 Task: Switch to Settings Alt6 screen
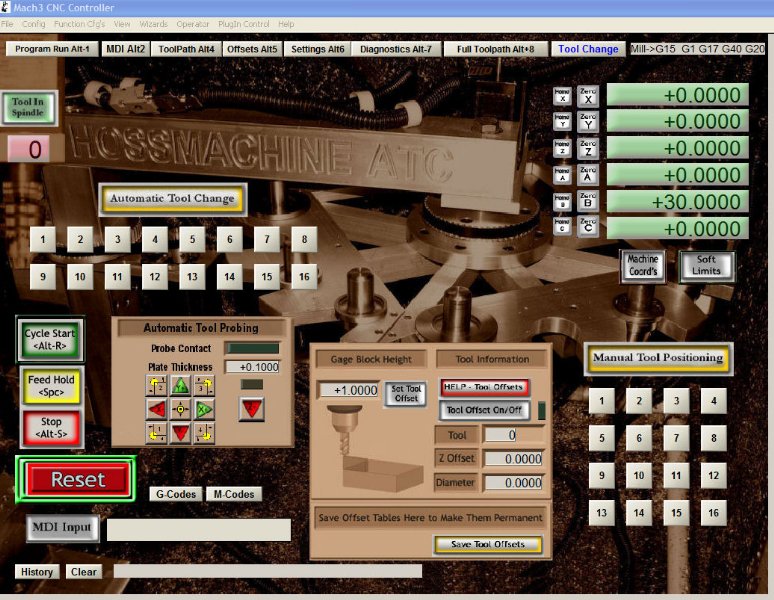[x=317, y=49]
